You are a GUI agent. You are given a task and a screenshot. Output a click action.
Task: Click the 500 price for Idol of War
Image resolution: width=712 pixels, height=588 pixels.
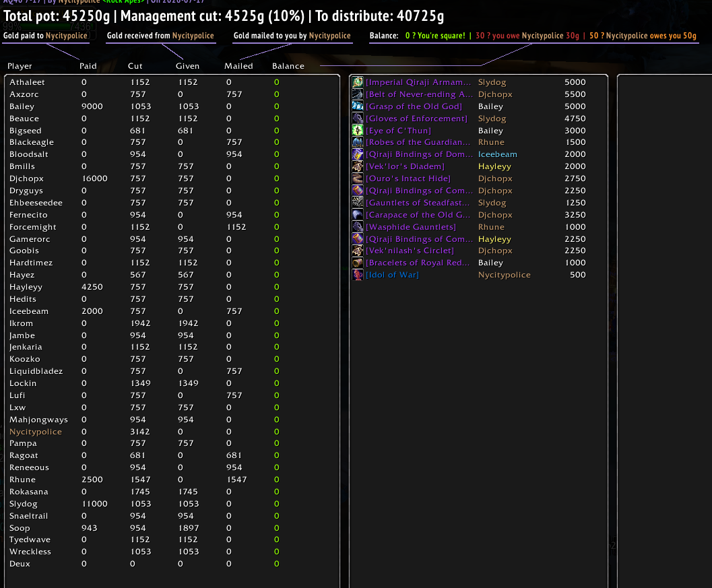click(x=577, y=275)
